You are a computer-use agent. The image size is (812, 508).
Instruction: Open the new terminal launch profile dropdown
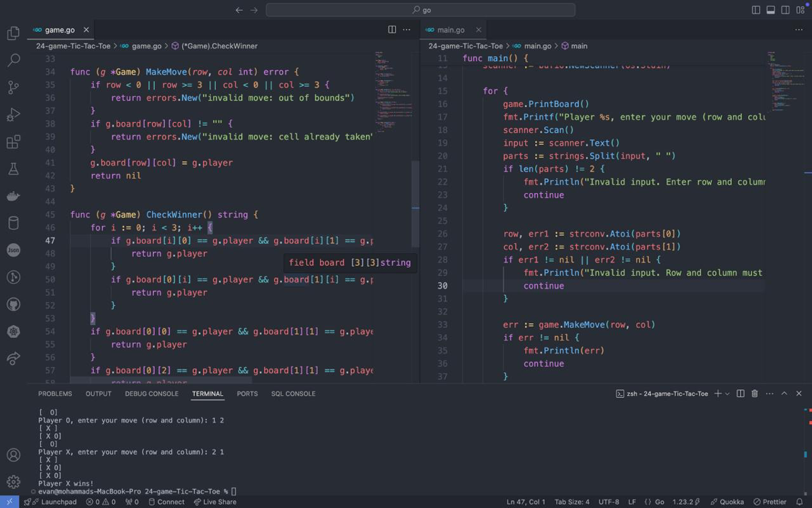[727, 394]
